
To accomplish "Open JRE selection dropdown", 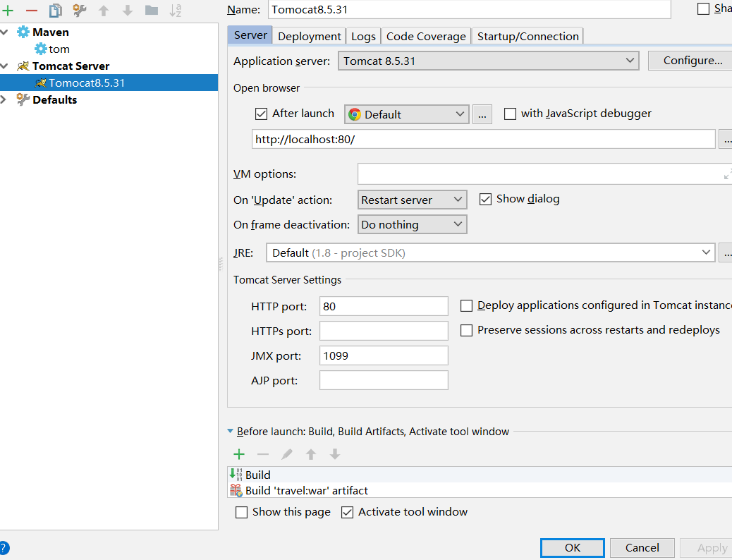I will click(491, 252).
